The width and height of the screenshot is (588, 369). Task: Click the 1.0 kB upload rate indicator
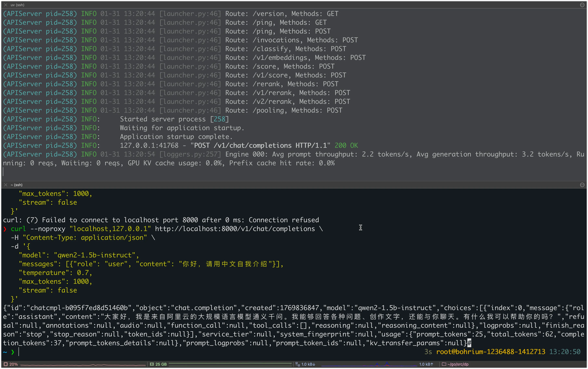click(426, 364)
